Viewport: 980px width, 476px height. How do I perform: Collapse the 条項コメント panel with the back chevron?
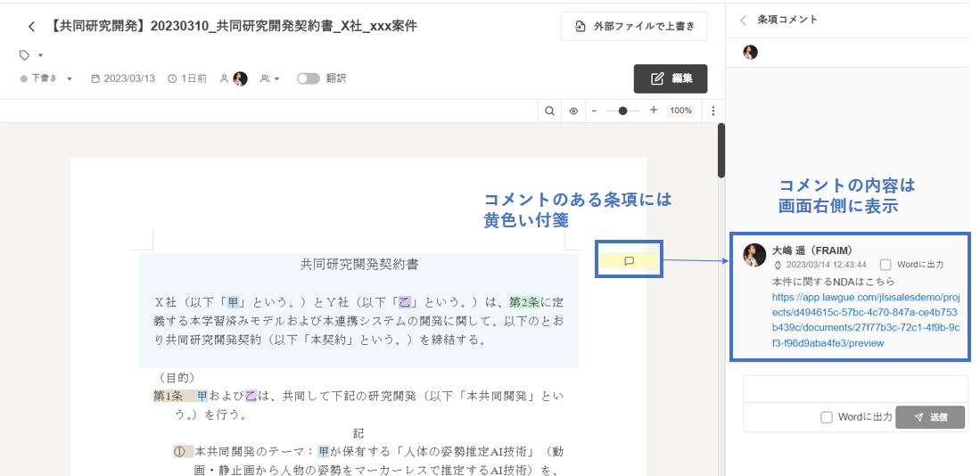point(743,20)
